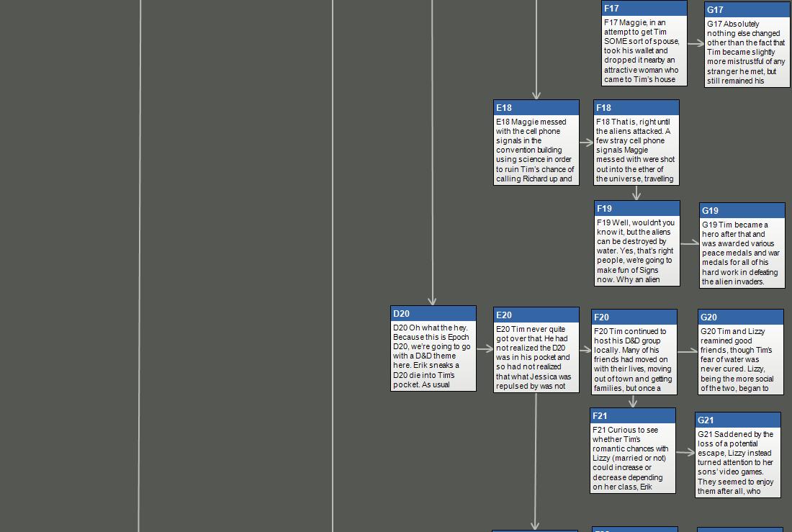
Task: Click the F21 node header
Action: click(x=632, y=416)
